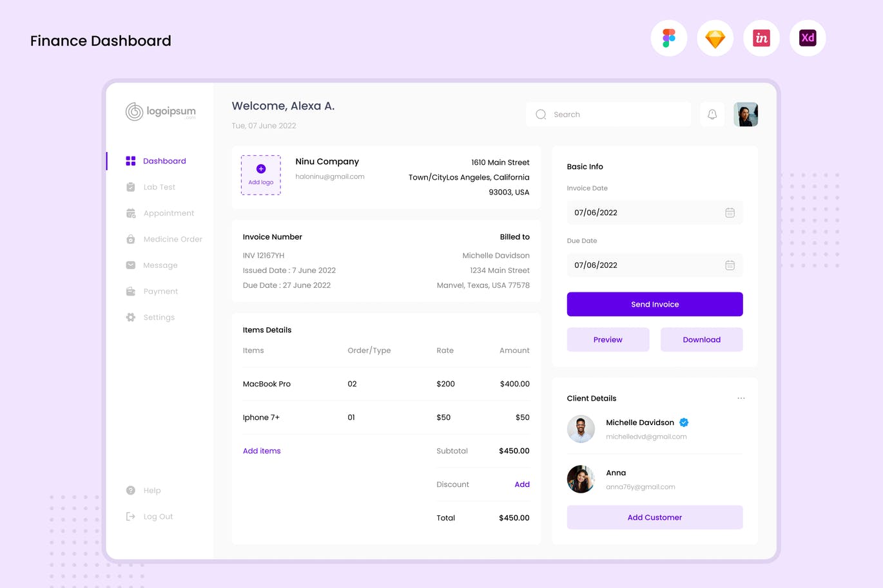Open the Invoice Date calendar picker

[730, 213]
